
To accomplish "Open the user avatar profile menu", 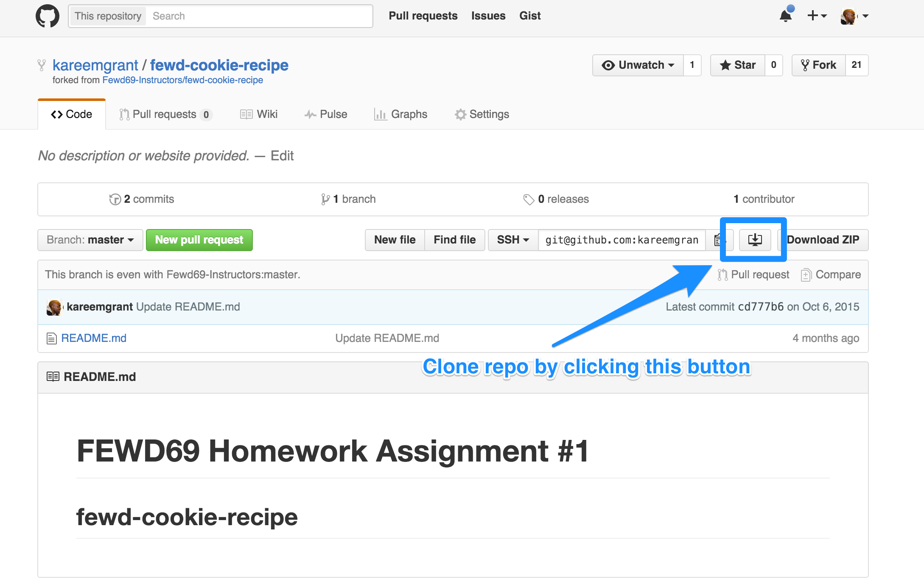I will (854, 16).
